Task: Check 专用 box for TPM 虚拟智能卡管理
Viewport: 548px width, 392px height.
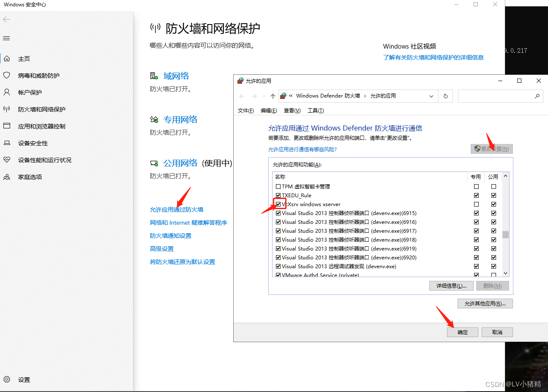Action: tap(476, 187)
